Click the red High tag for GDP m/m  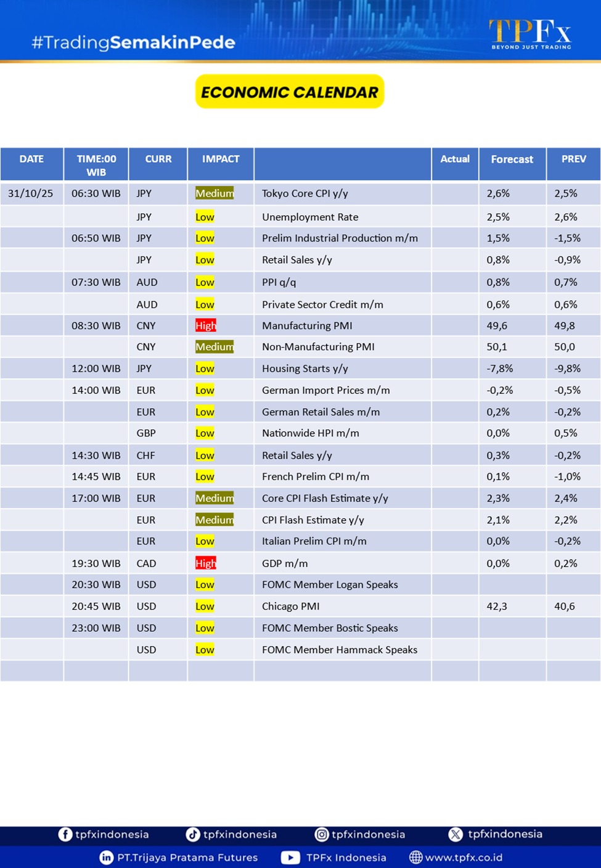pyautogui.click(x=206, y=563)
